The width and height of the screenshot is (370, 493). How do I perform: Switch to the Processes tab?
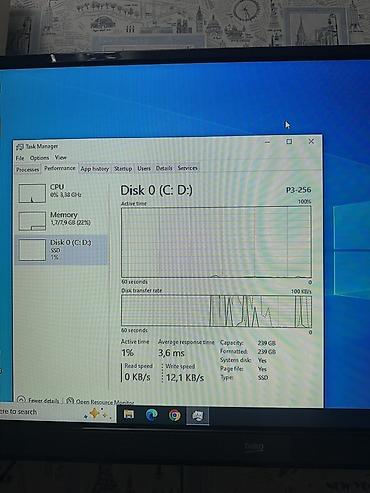pyautogui.click(x=28, y=170)
